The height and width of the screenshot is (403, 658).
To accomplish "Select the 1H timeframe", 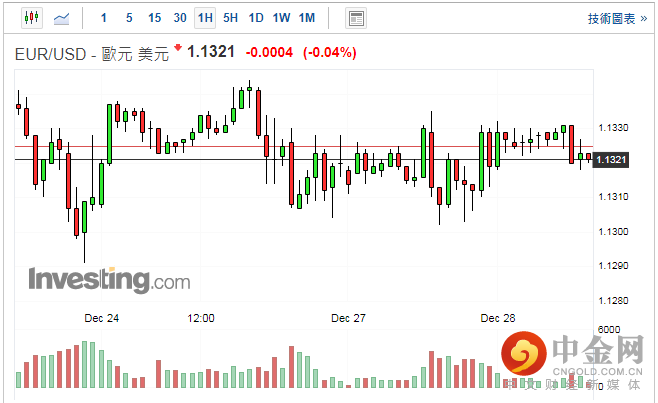I will tap(205, 18).
